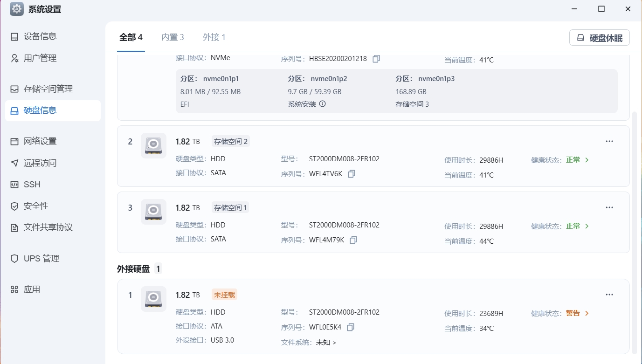The height and width of the screenshot is (364, 642).
Task: Open 未知 file system details
Action: pyautogui.click(x=326, y=343)
